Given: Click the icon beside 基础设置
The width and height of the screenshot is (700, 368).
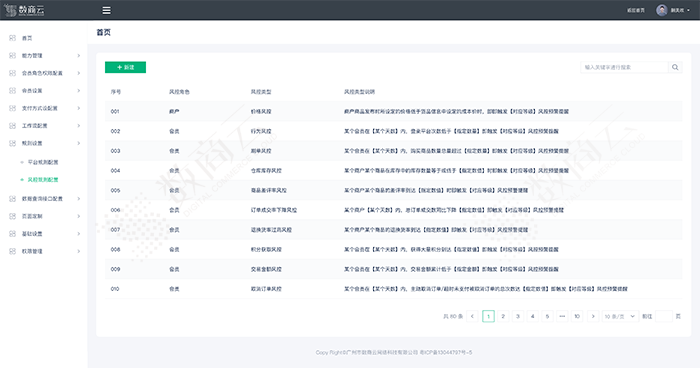Looking at the screenshot, I should point(12,234).
